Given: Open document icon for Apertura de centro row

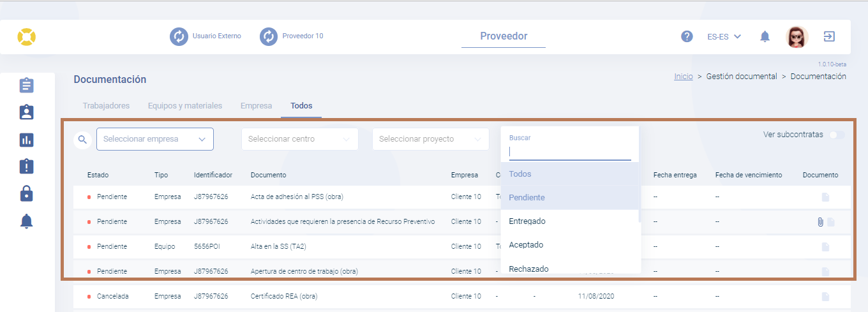Looking at the screenshot, I should (825, 272).
